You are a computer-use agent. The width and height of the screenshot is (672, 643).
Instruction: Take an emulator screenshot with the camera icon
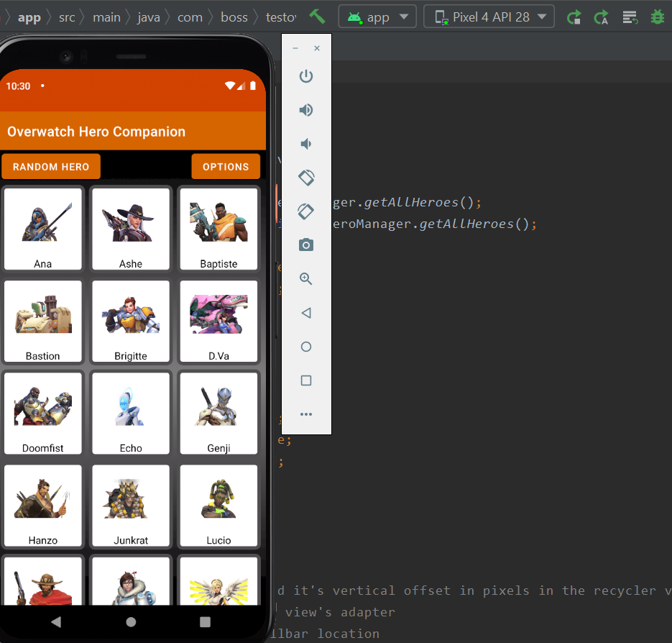306,245
